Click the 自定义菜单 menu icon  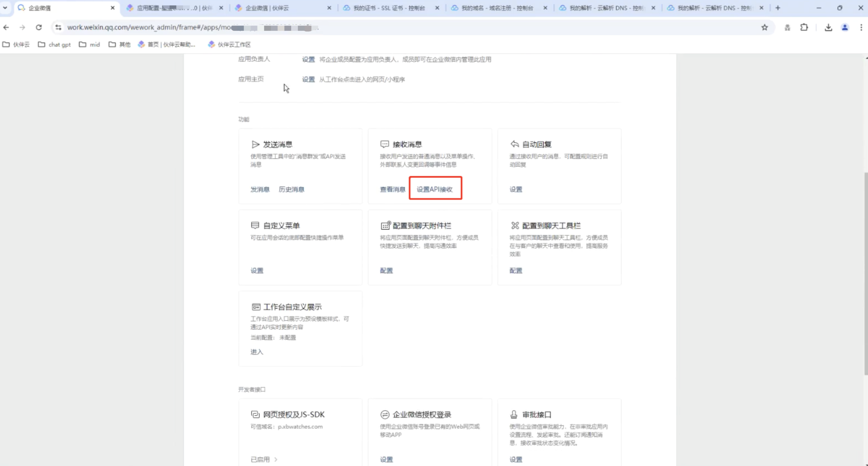pyautogui.click(x=255, y=226)
